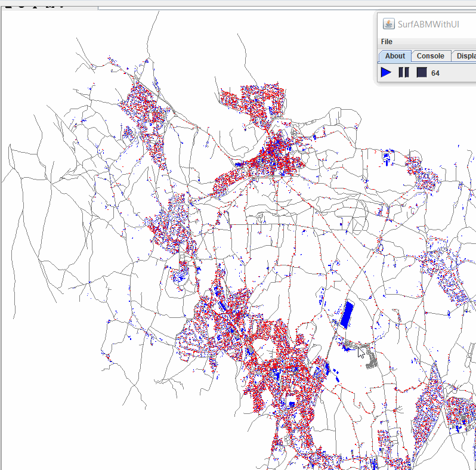Image resolution: width=476 pixels, height=470 pixels.
Task: Click the largest blue rectangle on the map
Action: [345, 315]
